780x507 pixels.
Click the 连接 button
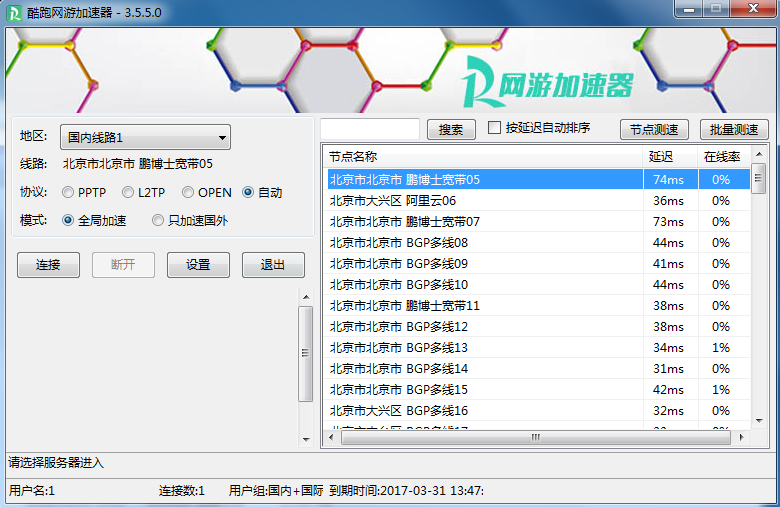[x=48, y=265]
